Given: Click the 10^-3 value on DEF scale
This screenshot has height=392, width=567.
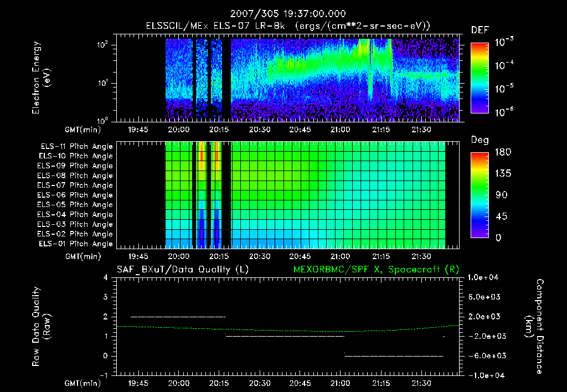Looking at the screenshot, I should tap(504, 42).
